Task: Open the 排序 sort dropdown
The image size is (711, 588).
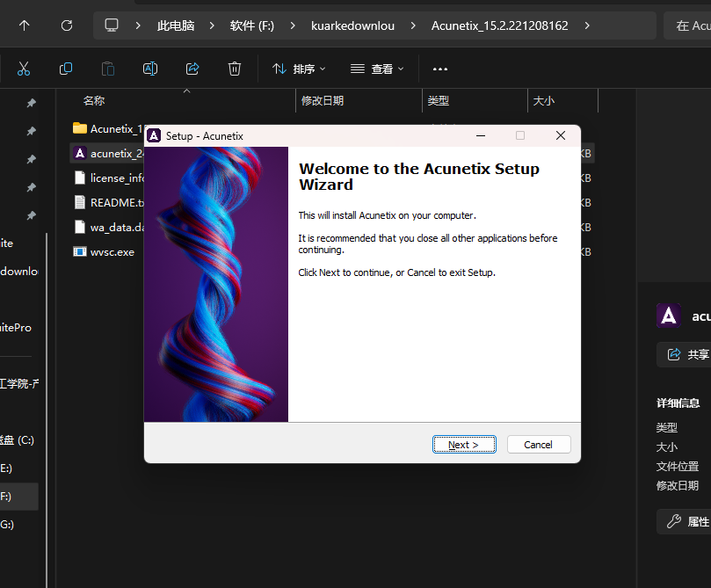Action: [x=299, y=69]
